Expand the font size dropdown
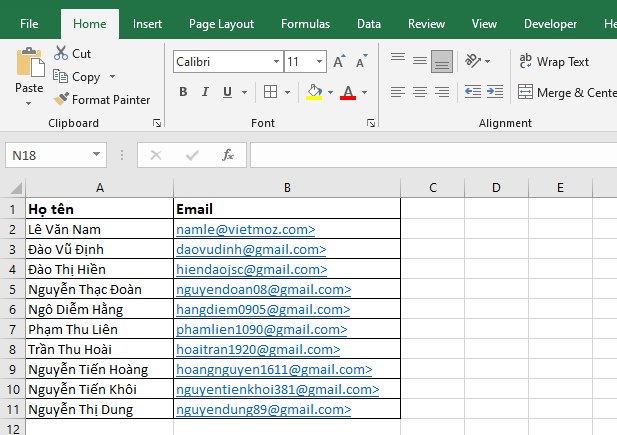This screenshot has width=617, height=435. coord(319,62)
